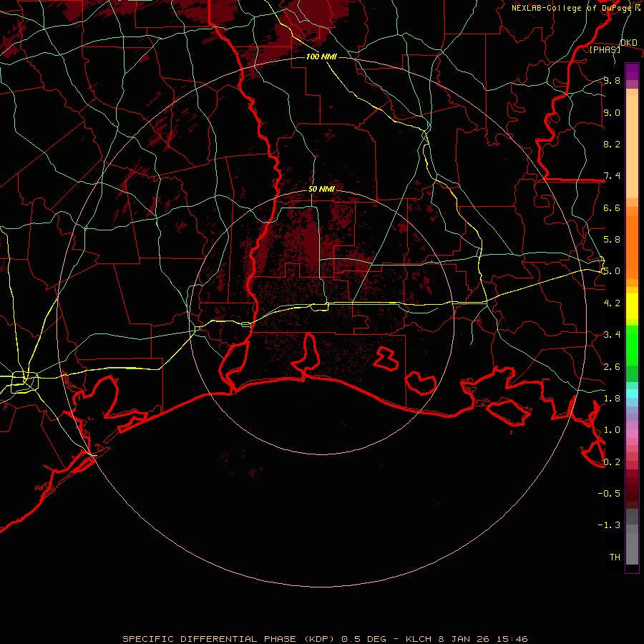Viewport: 644px width, 644px height.
Task: Pick the peach segment of the color bar
Action: (632, 147)
